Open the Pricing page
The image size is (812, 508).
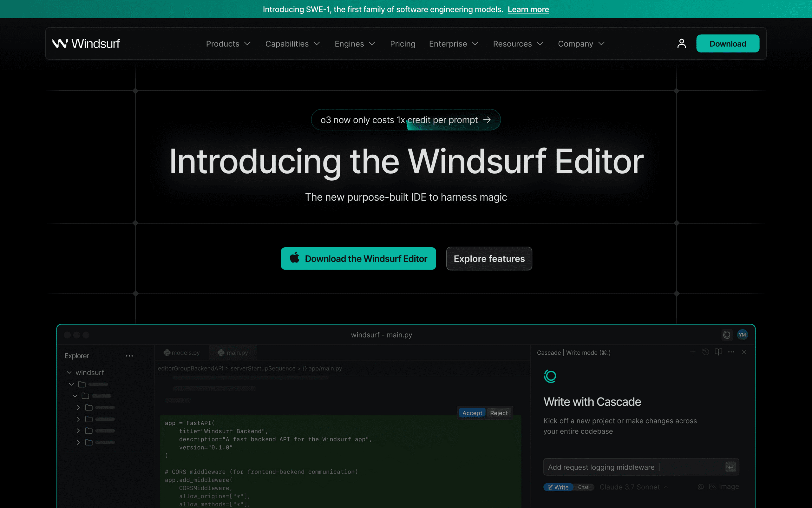pyautogui.click(x=403, y=44)
